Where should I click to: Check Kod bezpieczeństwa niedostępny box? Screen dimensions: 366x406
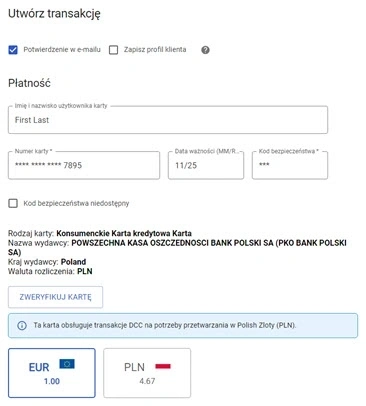[x=13, y=203]
